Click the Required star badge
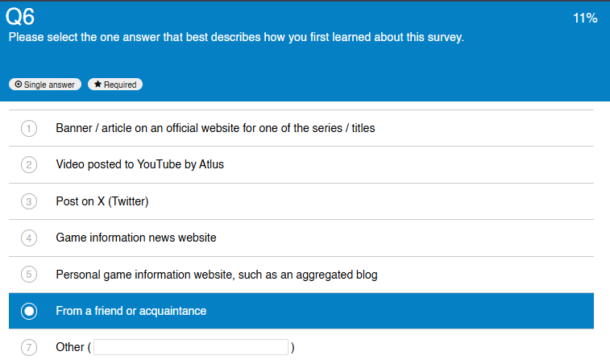The image size is (610, 364). pos(115,85)
